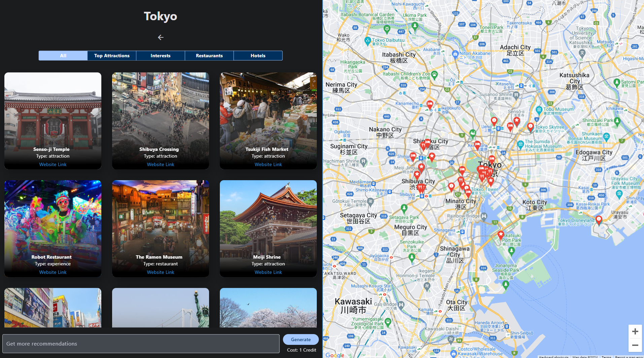The image size is (644, 358).
Task: Click the Hachiman Shrine marker icon
Action: coord(363,162)
